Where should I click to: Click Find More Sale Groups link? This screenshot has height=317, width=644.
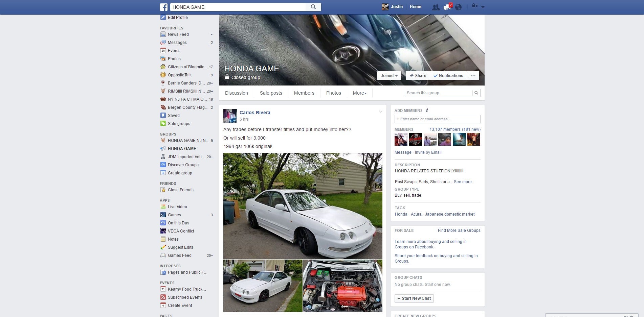[x=459, y=230]
